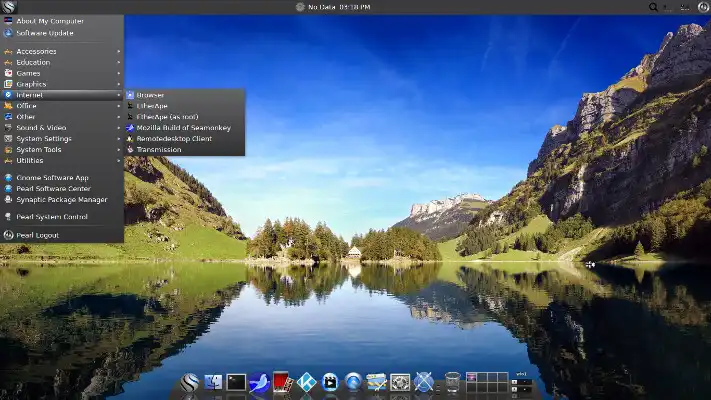This screenshot has width=711, height=400.
Task: Click the search magnifier icon in top panel
Action: tap(654, 7)
